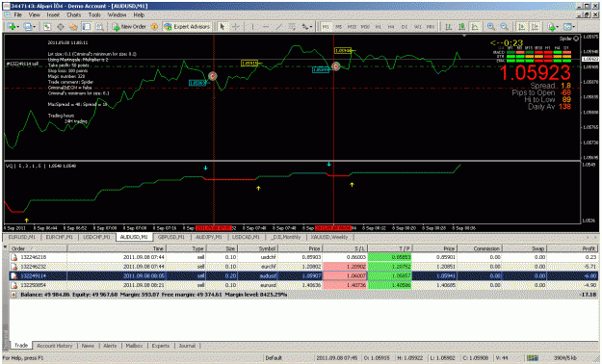
Task: Switch to M15 timeframe button
Action: [352, 27]
